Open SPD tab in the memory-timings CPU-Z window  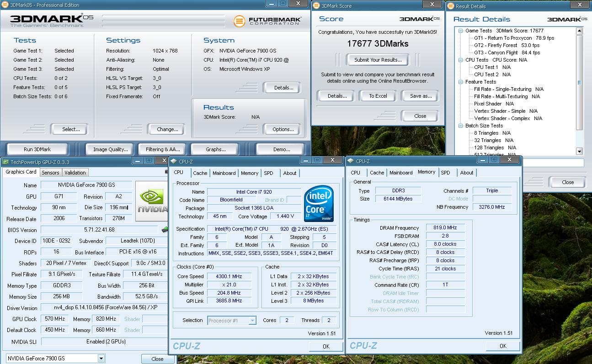446,173
